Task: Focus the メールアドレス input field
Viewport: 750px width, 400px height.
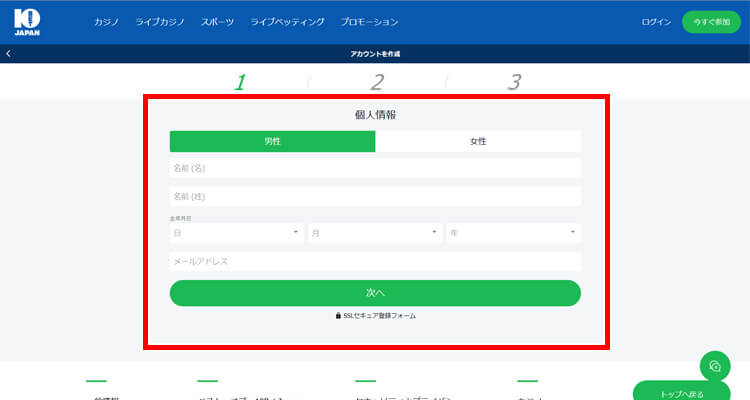Action: click(x=375, y=261)
